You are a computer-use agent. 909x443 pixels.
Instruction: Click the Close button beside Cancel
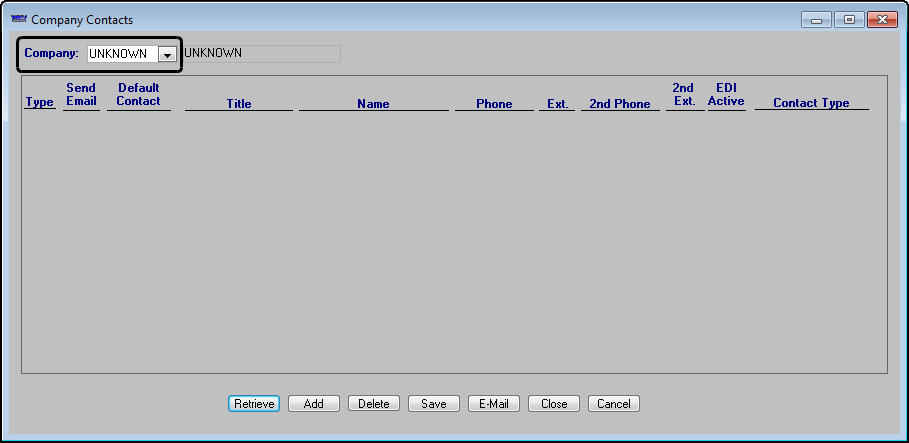[554, 404]
